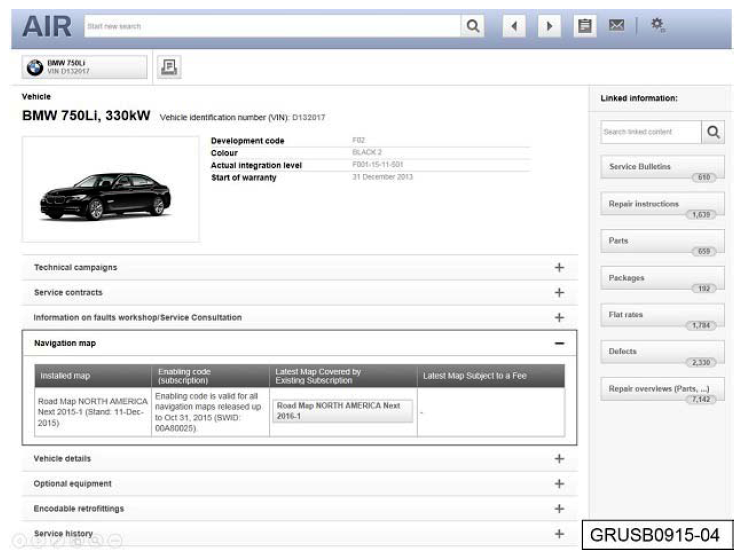Open Packages linked information
The height and width of the screenshot is (559, 743).
click(x=662, y=278)
